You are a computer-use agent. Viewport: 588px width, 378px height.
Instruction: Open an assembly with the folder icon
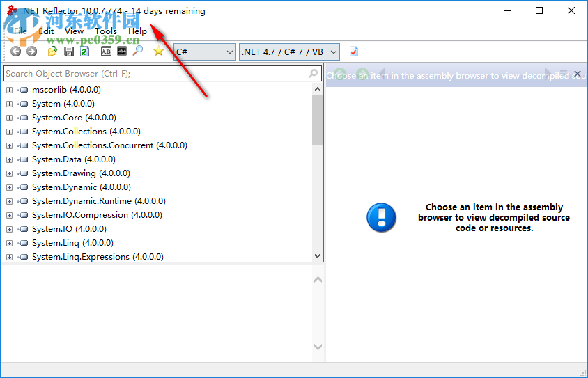point(53,51)
